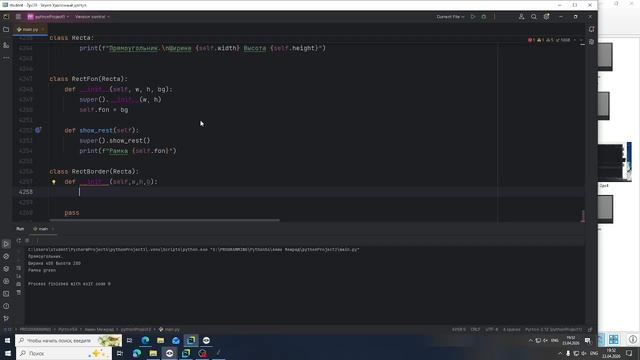Click the CRLF line separator status entry
The image size is (640, 360).
475,329
